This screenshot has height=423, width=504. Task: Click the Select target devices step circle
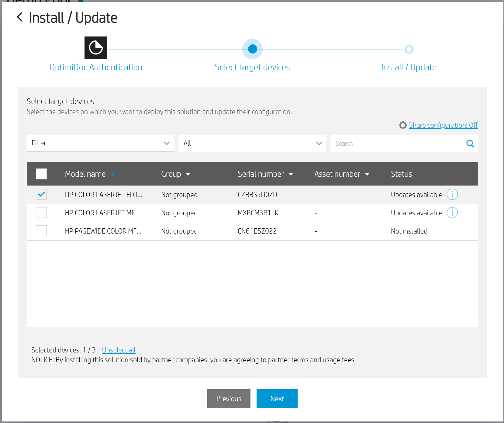(252, 49)
